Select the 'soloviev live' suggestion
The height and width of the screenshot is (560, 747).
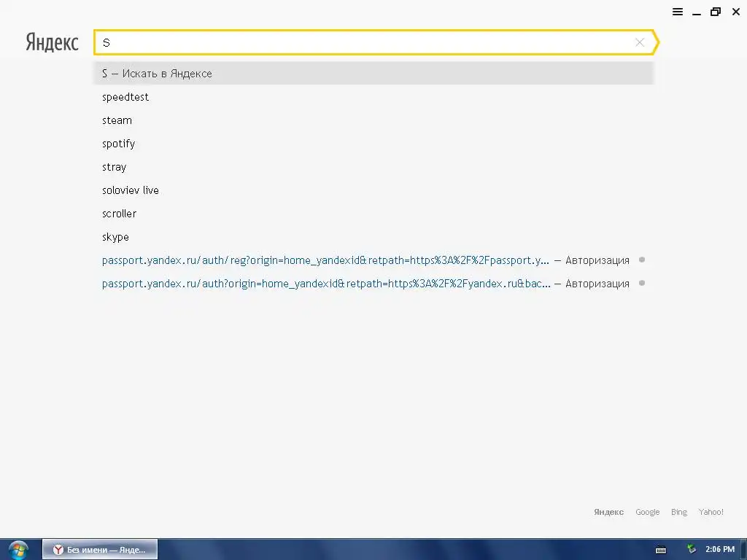(130, 190)
